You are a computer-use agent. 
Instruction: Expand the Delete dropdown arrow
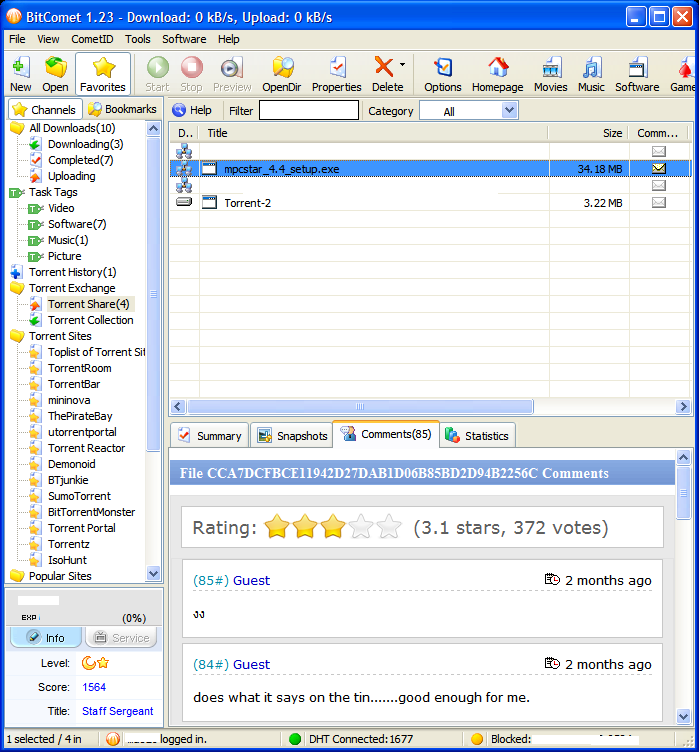[x=403, y=64]
